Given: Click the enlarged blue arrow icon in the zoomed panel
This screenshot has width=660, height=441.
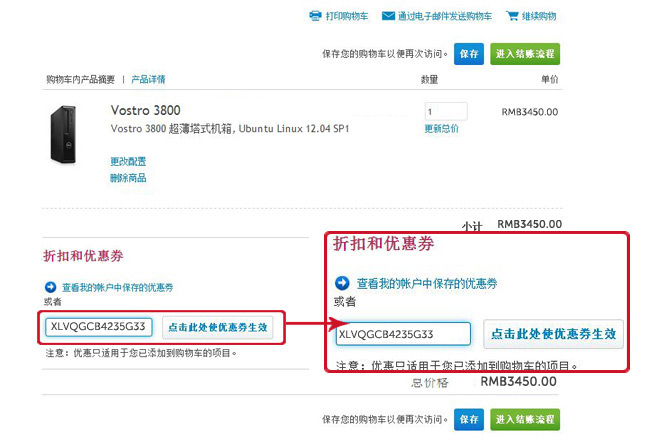Looking at the screenshot, I should [342, 283].
